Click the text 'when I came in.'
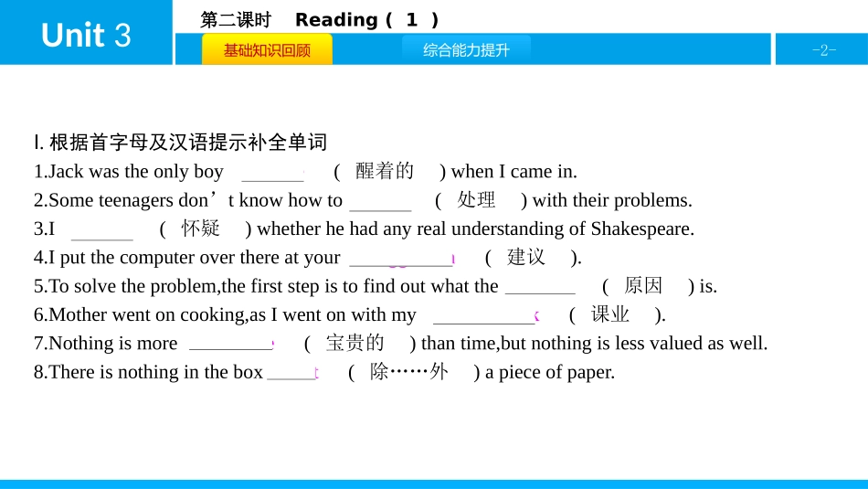Screen dimensions: 868x489 [514, 172]
